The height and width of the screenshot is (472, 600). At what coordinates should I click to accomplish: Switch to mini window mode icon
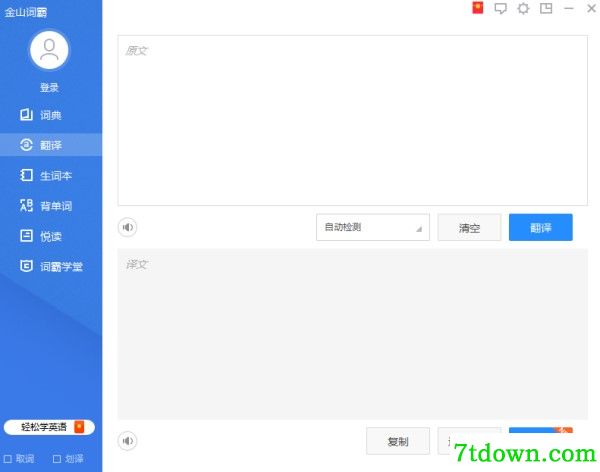point(546,8)
